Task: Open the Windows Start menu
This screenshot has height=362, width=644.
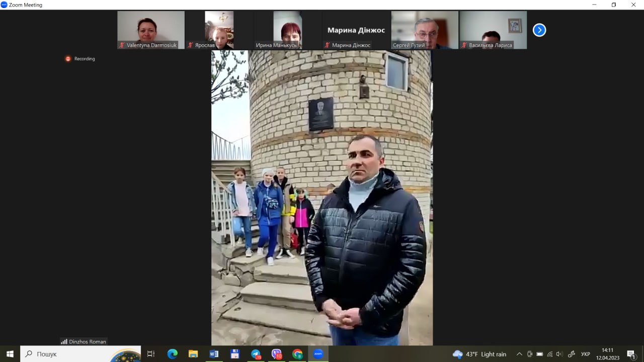Action: (x=10, y=354)
